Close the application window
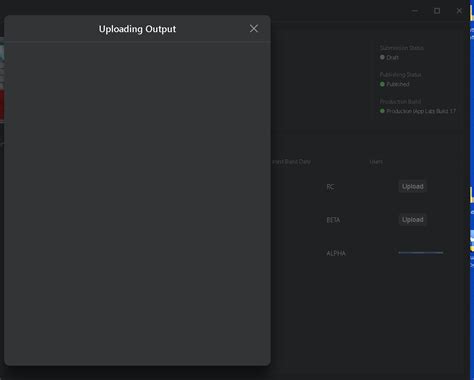The image size is (474, 380). [x=459, y=11]
